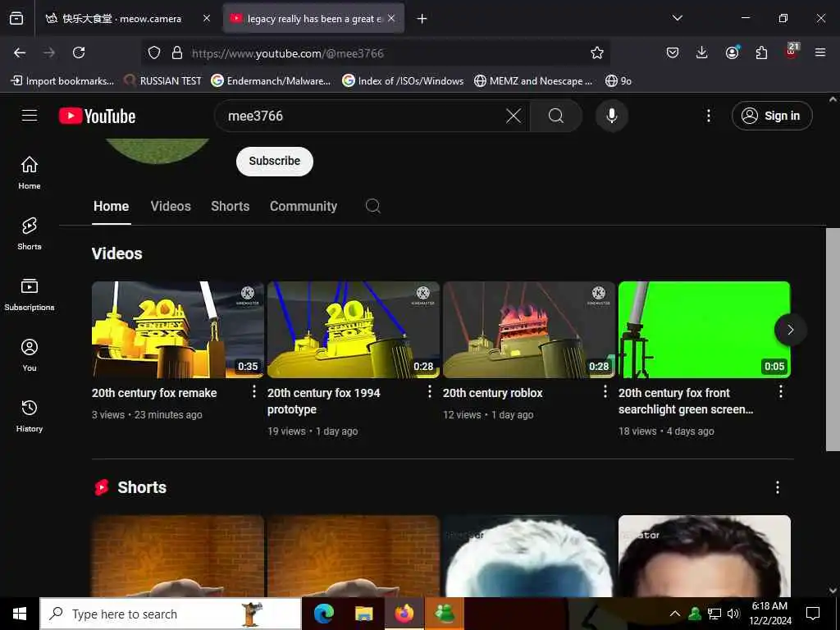Open options for the searchlight green screen video
The height and width of the screenshot is (630, 840).
tap(781, 391)
